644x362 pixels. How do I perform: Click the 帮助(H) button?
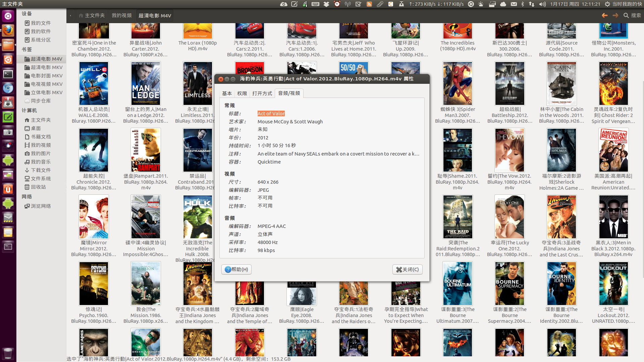(x=237, y=269)
